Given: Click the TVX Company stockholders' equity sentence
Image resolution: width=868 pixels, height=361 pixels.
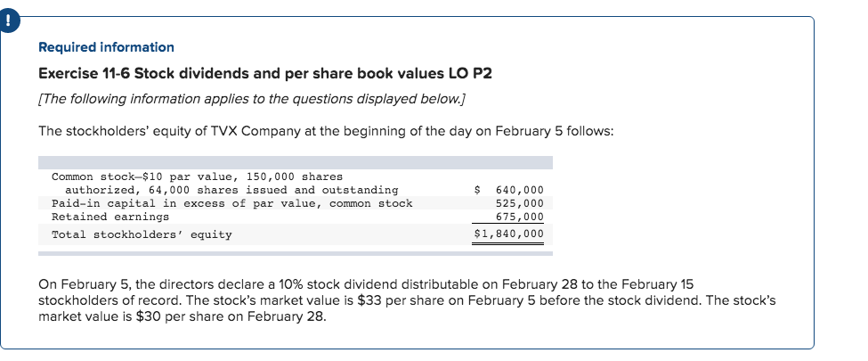Looking at the screenshot, I should [x=326, y=131].
